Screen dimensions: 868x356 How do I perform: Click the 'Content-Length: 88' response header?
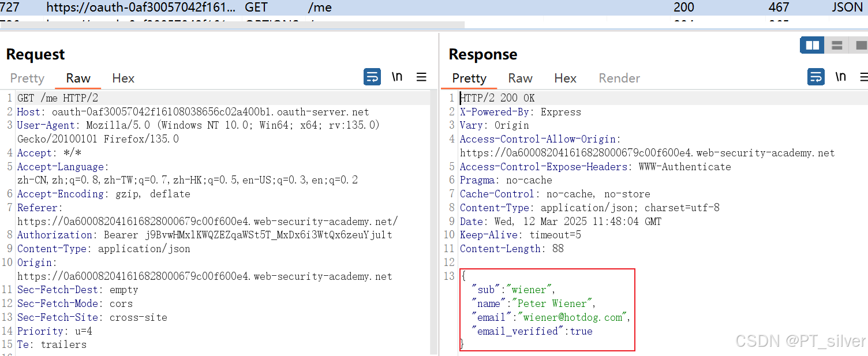(511, 249)
